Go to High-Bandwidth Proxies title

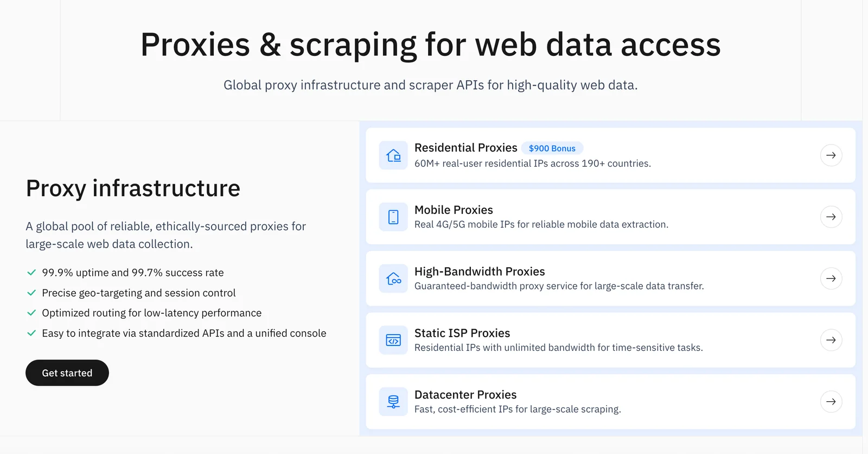pyautogui.click(x=480, y=272)
